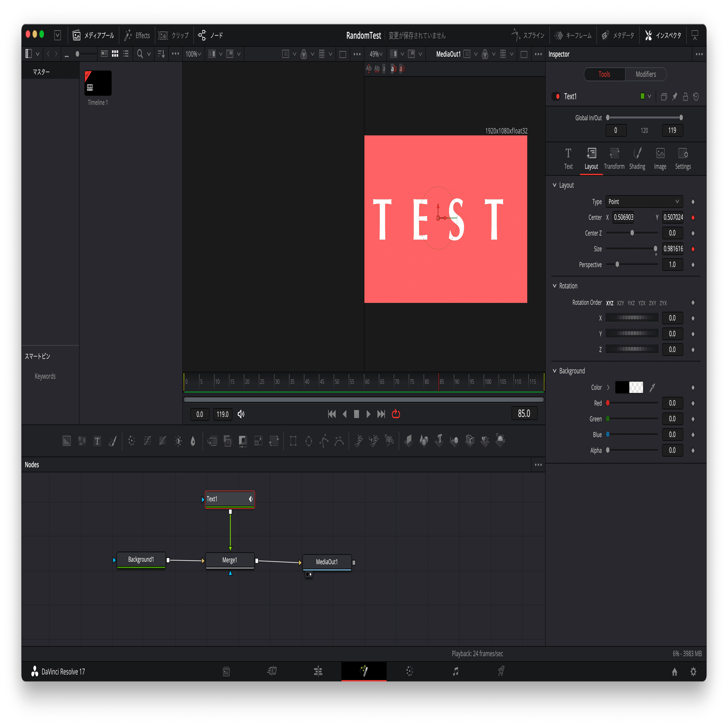Open the スプライン panel
728x728 pixels.
click(527, 35)
